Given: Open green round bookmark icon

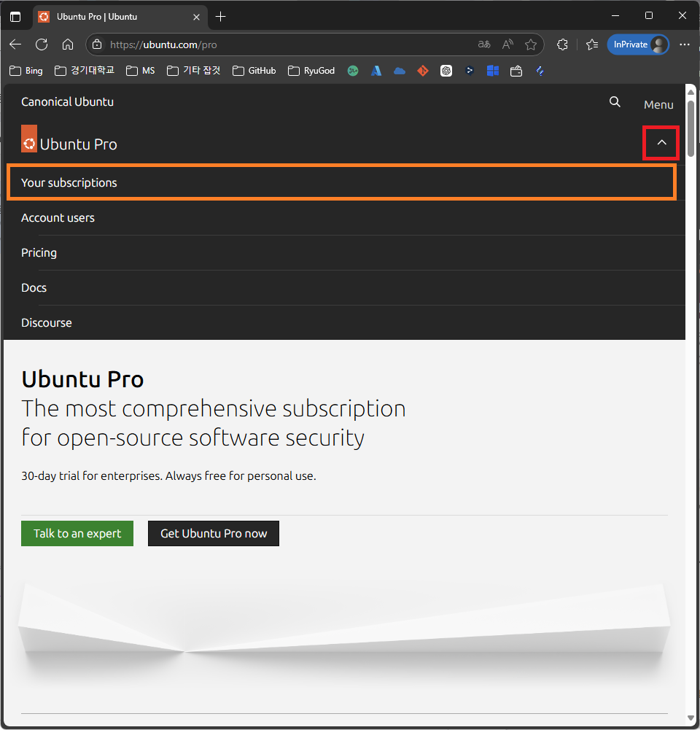Looking at the screenshot, I should [353, 71].
